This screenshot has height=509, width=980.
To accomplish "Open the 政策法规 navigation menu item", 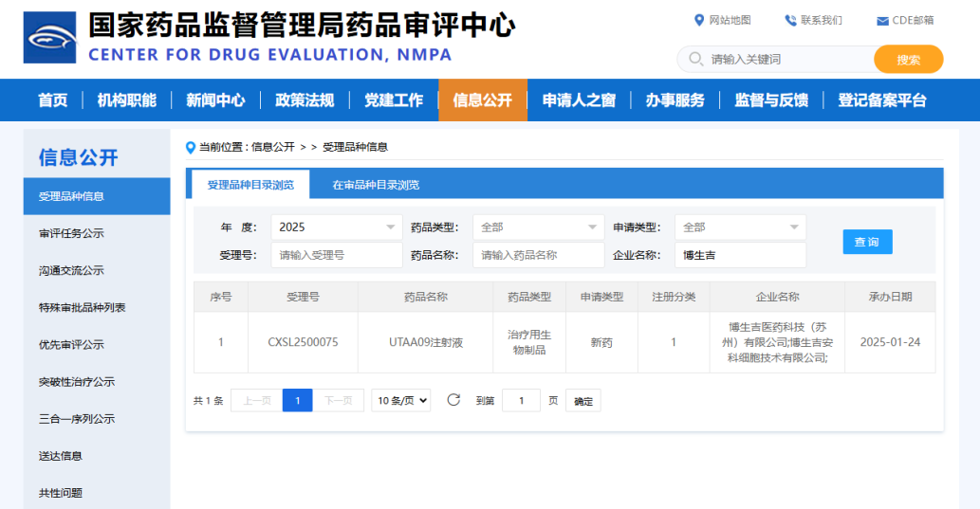I will point(305,100).
